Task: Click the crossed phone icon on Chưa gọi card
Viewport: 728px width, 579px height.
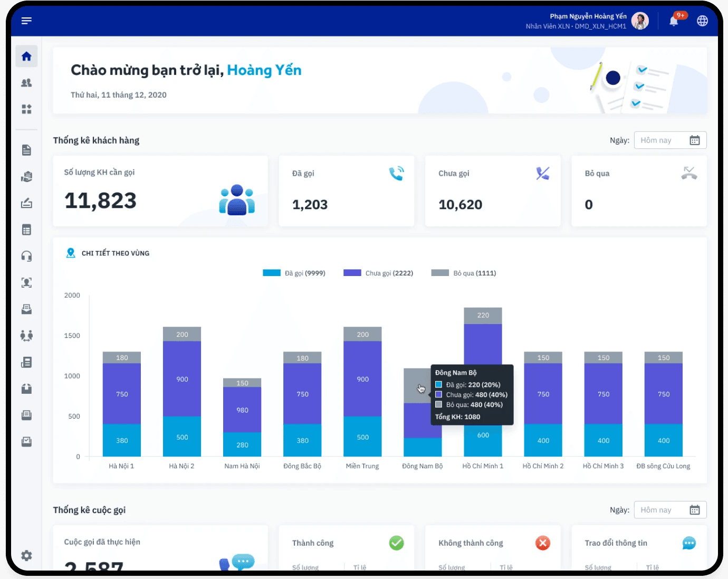Action: pos(542,173)
